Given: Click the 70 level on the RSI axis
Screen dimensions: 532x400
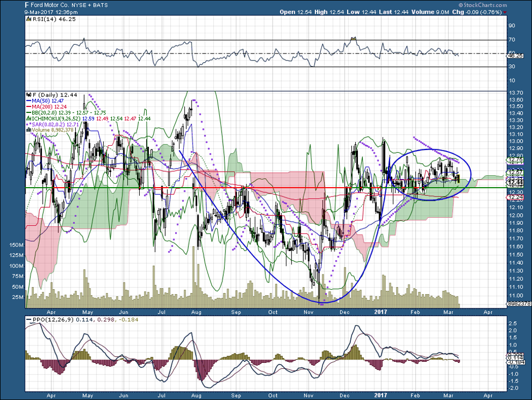Looking at the screenshot, I should [x=512, y=40].
